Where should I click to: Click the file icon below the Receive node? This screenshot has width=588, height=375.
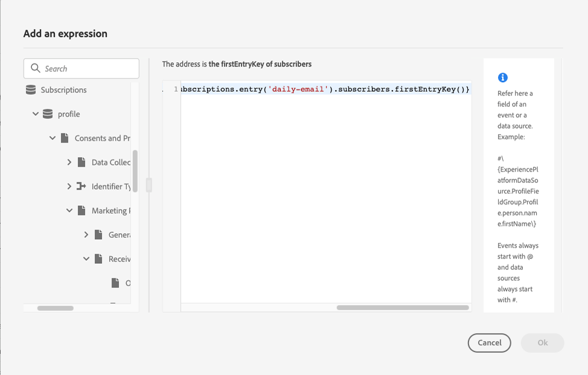pyautogui.click(x=115, y=283)
